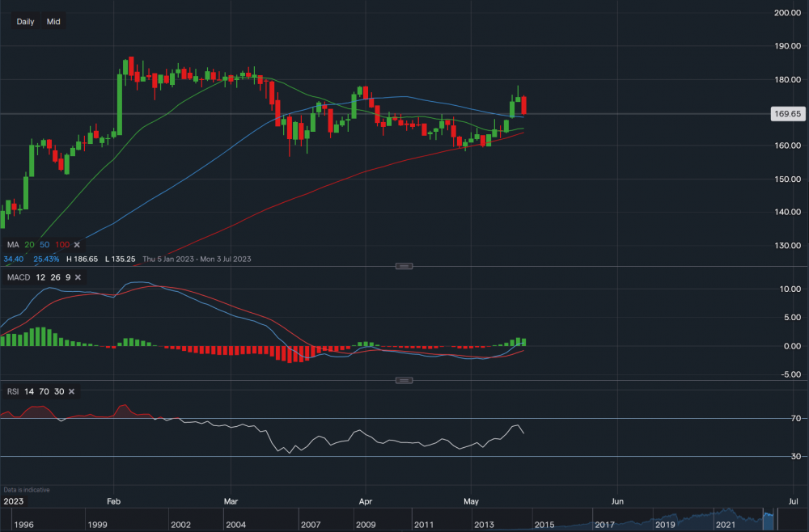Select the green MA 20 period value
Viewport: 809px width, 532px height.
(29, 243)
